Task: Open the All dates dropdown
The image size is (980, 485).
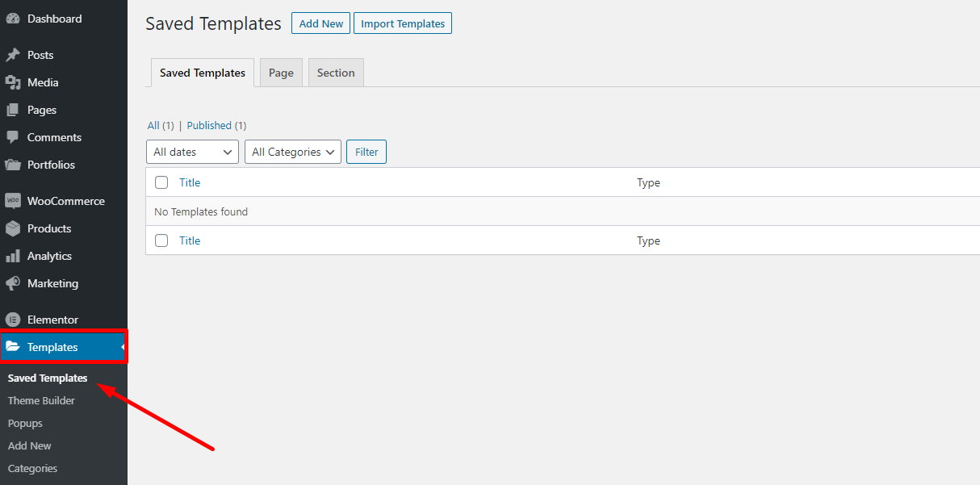Action: [x=192, y=152]
